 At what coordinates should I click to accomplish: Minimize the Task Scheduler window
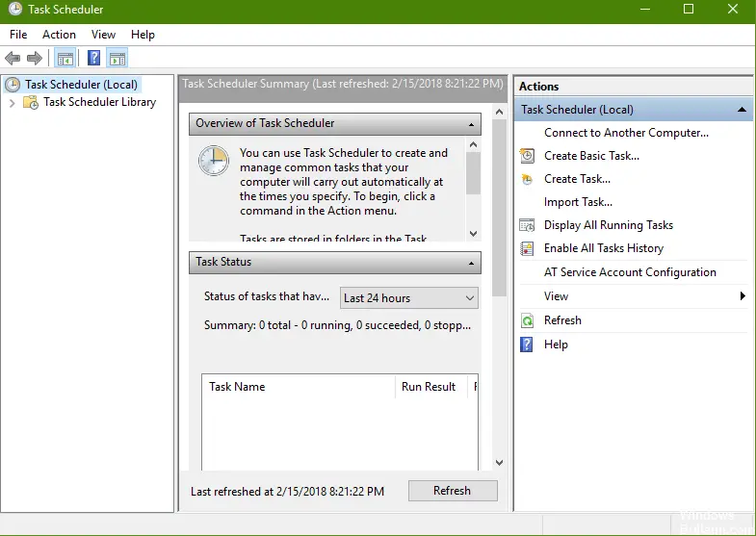click(x=644, y=10)
